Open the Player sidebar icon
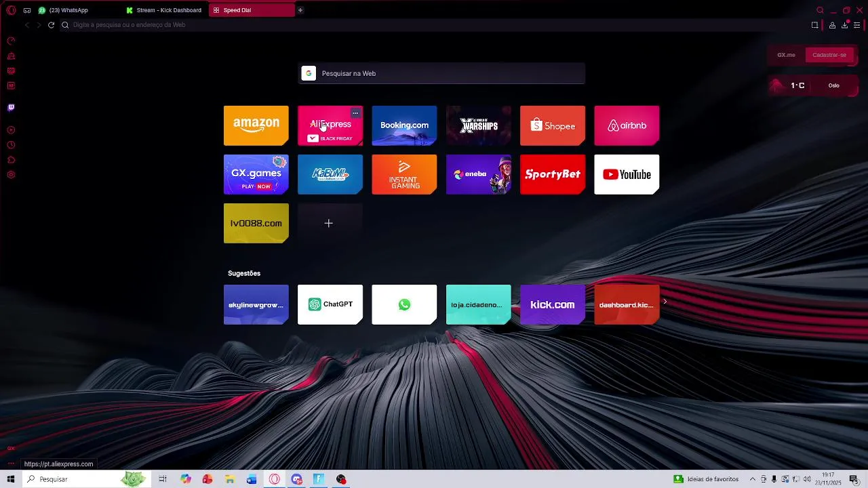 (x=11, y=130)
